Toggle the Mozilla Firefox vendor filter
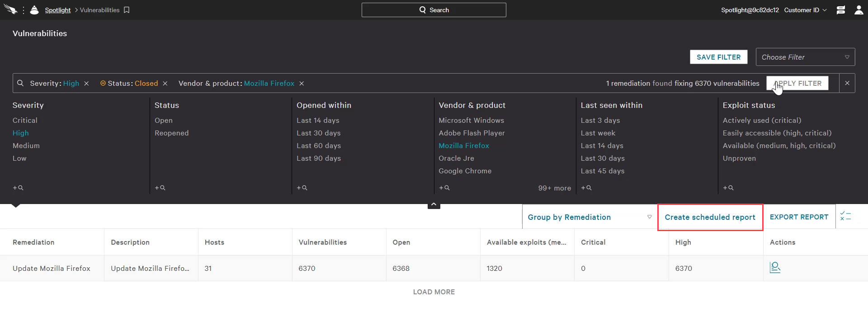 point(464,146)
